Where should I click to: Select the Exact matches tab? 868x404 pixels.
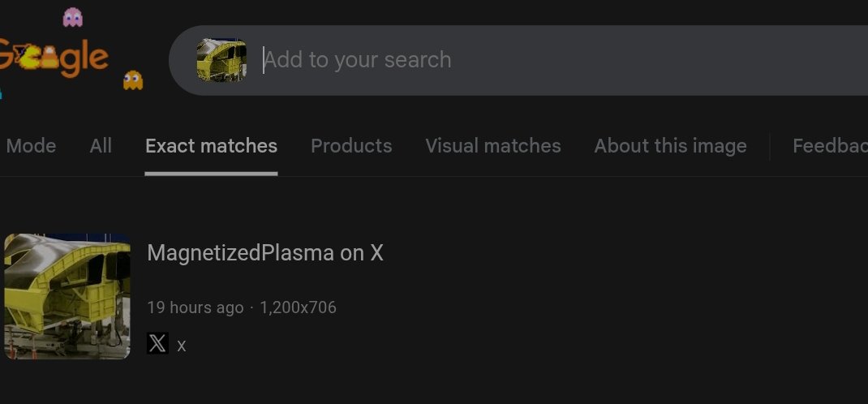pyautogui.click(x=211, y=146)
